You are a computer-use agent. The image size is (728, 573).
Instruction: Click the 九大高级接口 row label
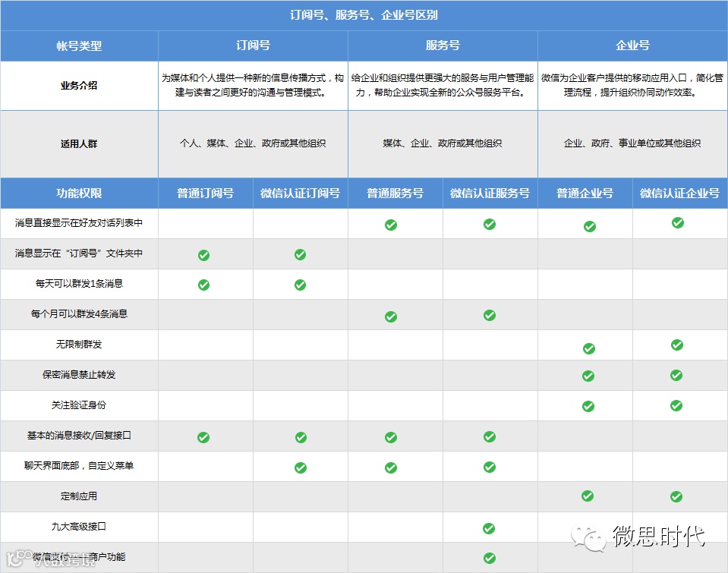(x=79, y=526)
